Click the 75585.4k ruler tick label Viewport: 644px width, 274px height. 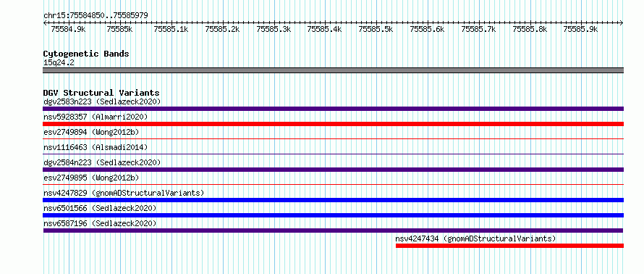click(324, 29)
